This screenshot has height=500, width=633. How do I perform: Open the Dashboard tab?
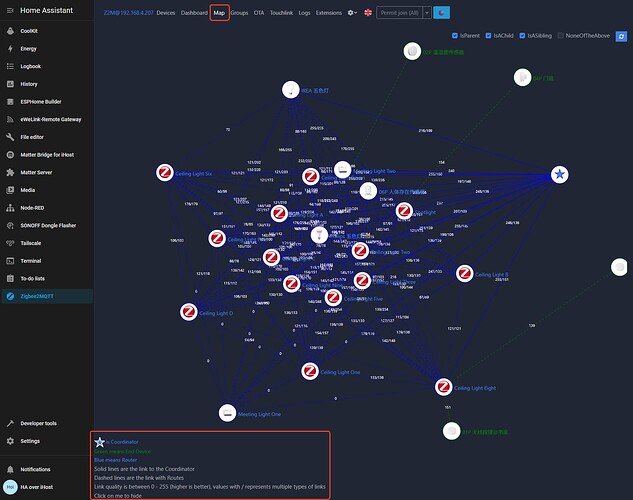click(194, 13)
